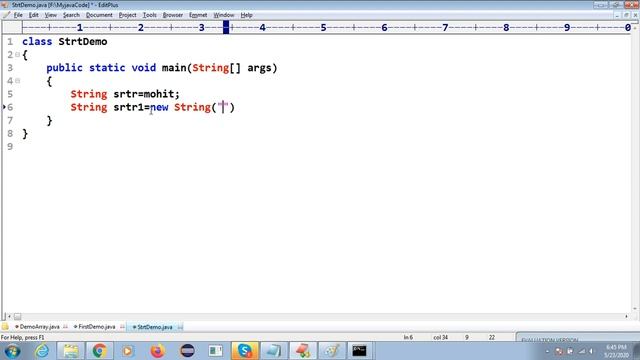The width and height of the screenshot is (640, 360).
Task: Click 'mohit' in the line 5 assignment
Action: point(159,94)
